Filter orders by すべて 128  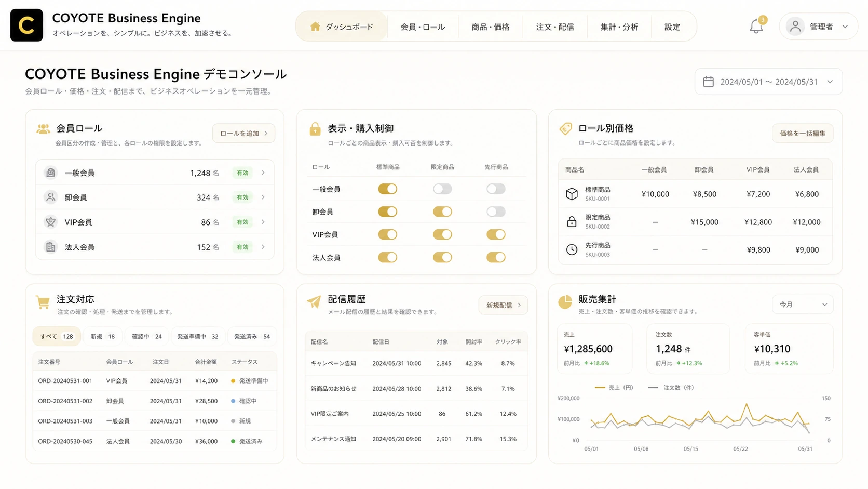[57, 336]
